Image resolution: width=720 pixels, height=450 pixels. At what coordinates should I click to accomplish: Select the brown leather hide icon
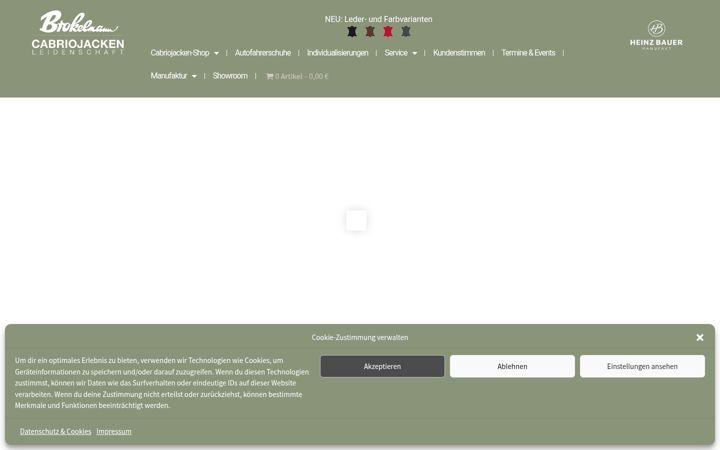pos(370,32)
